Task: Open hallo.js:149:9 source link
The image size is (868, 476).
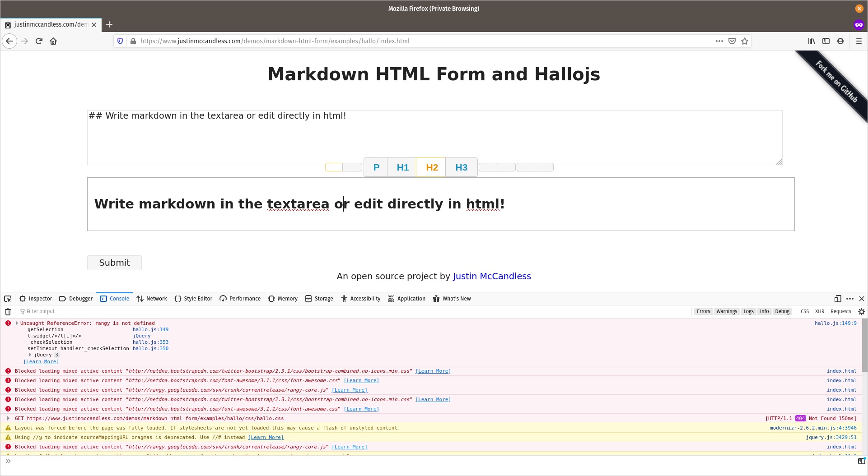Action: coord(835,323)
